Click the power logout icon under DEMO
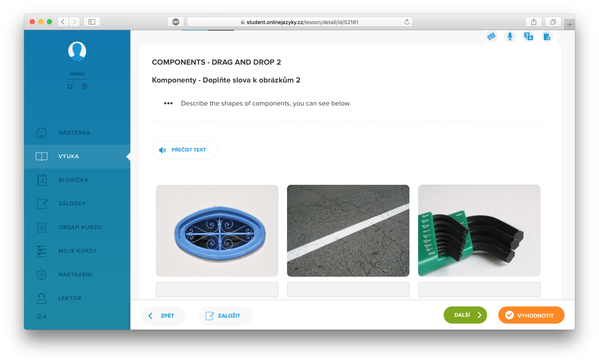This screenshot has width=599, height=364. [70, 86]
